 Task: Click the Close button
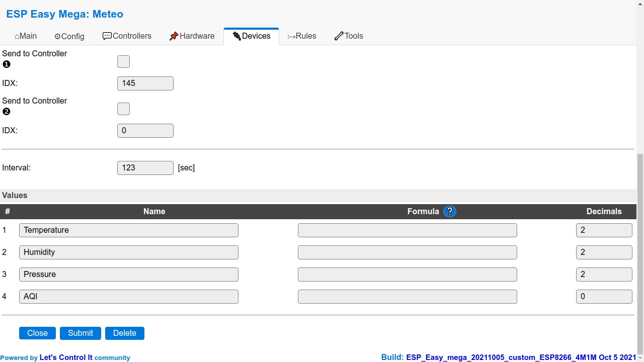pos(37,333)
